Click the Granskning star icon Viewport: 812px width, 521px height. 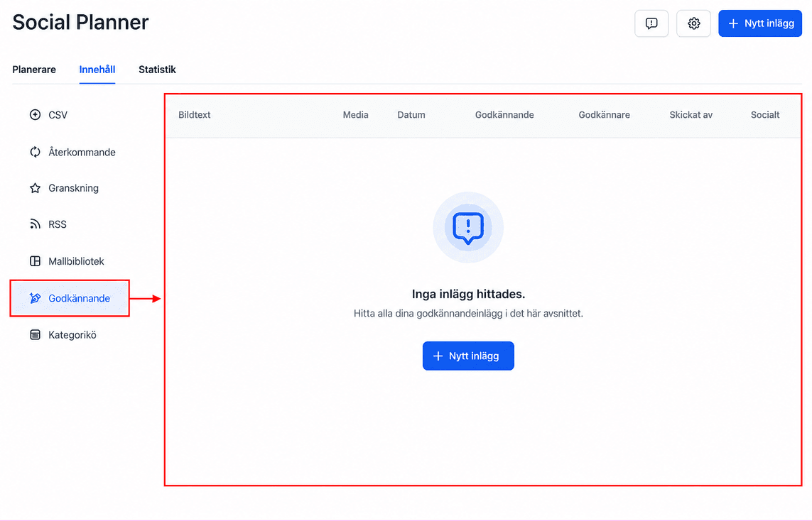[35, 188]
